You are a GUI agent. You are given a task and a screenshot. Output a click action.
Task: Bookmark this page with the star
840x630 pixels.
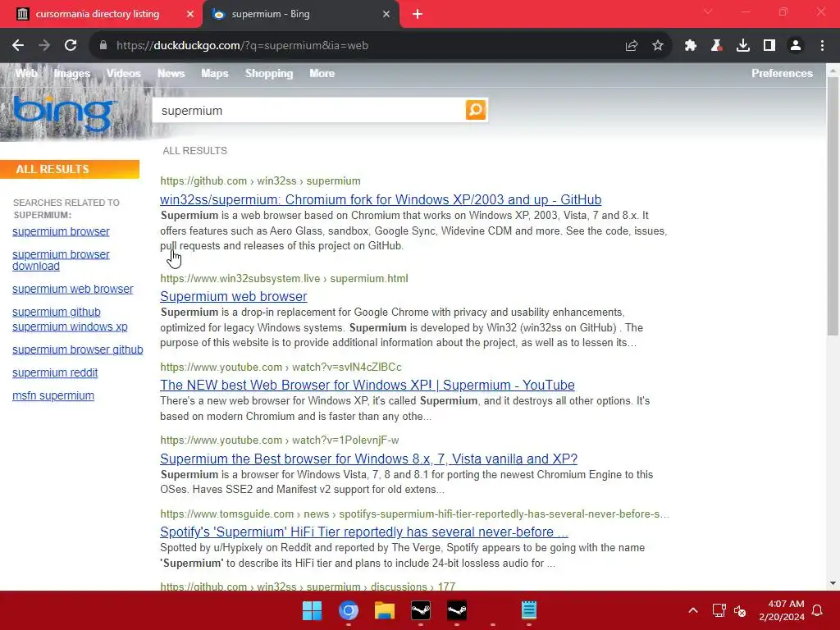click(x=658, y=46)
